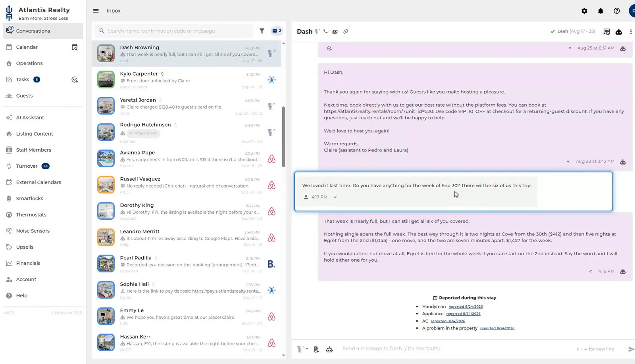Toggle the unread messages filter badge
Screen dimensions: 635x364
click(277, 31)
